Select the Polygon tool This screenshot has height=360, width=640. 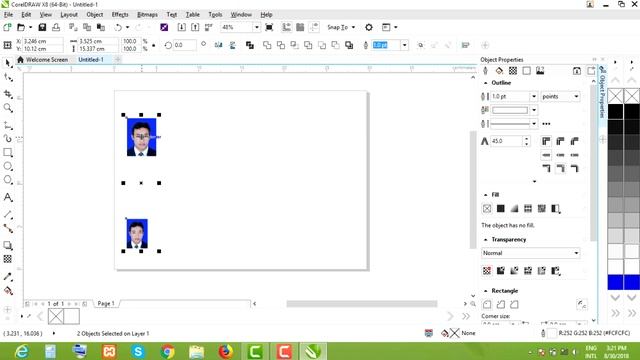click(8, 180)
